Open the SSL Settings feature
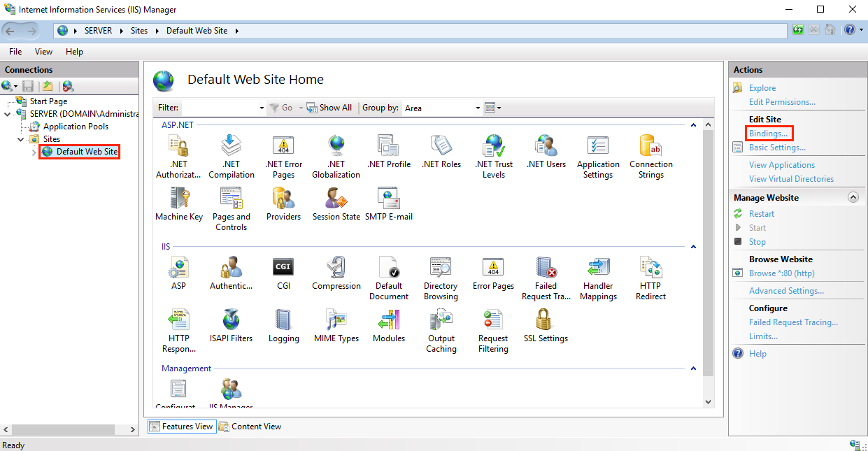The height and width of the screenshot is (451, 868). pyautogui.click(x=545, y=324)
